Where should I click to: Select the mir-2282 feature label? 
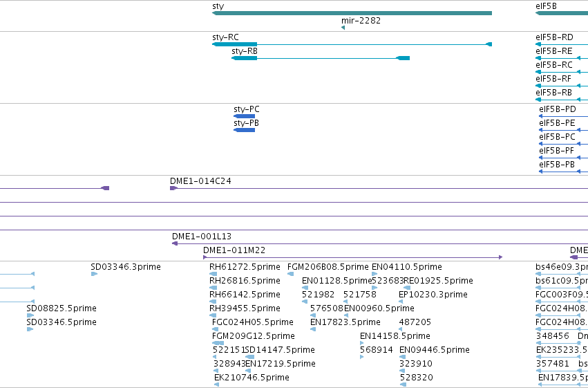pyautogui.click(x=361, y=21)
